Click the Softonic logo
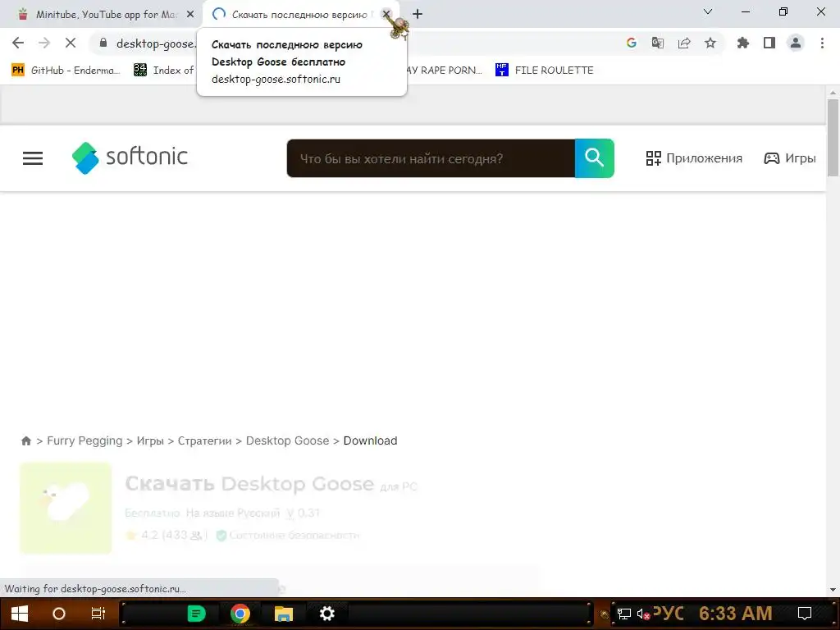 130,157
